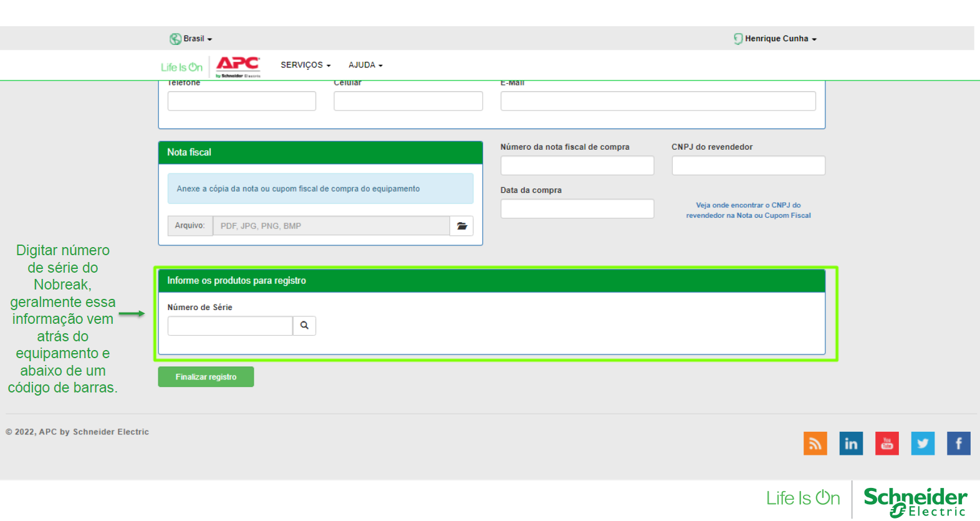Click the serial number search magnifier icon

tap(304, 326)
